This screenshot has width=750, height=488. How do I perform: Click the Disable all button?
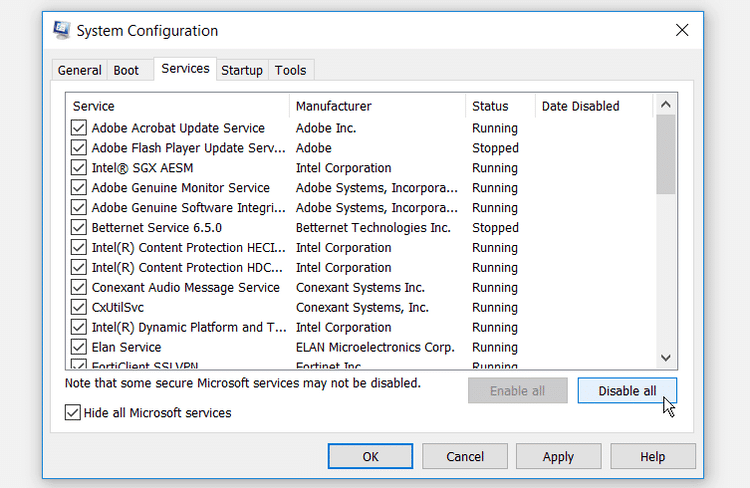click(627, 391)
